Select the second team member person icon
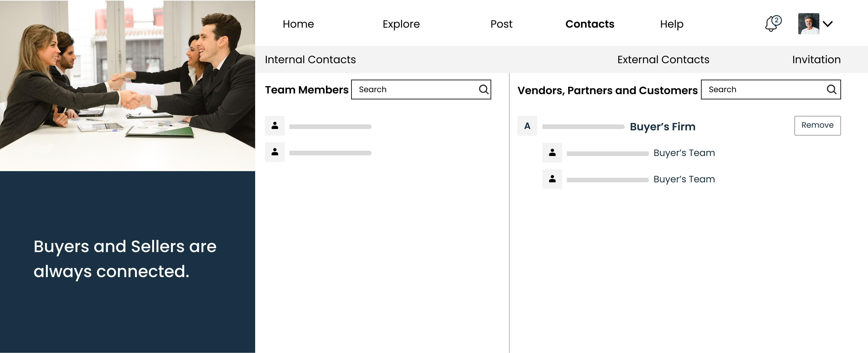Screen dimensions: 868x353 tap(275, 152)
